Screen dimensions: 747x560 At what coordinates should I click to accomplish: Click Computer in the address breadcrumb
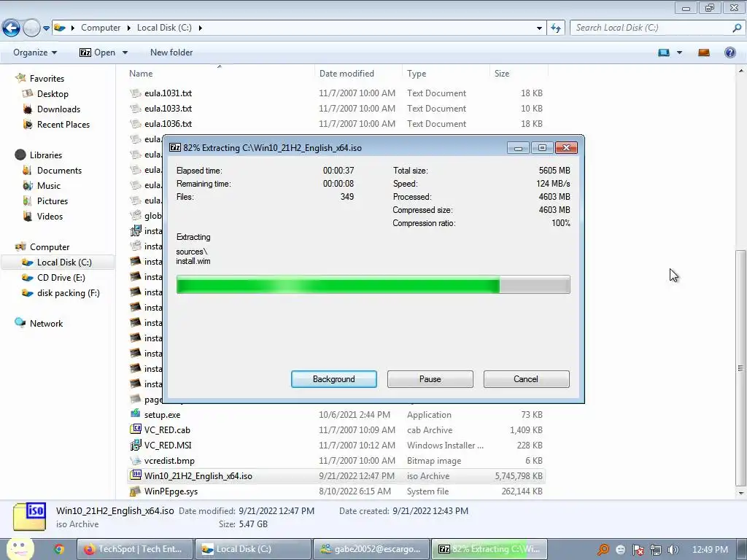[x=101, y=28]
